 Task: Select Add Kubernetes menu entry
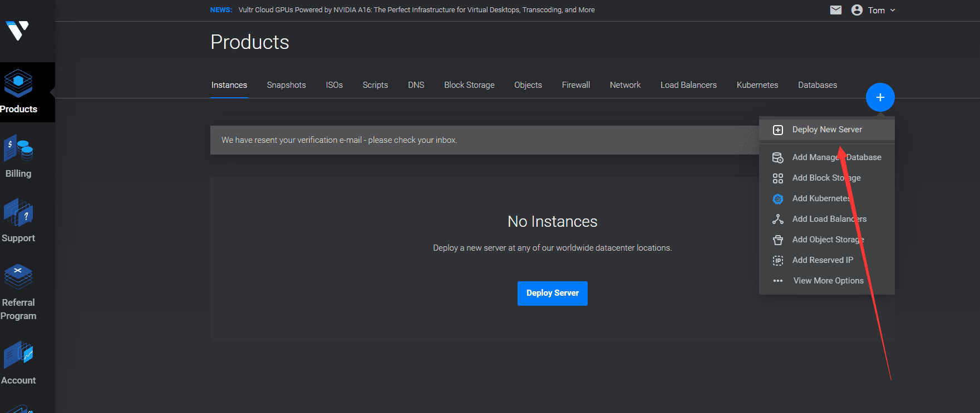pos(827,198)
